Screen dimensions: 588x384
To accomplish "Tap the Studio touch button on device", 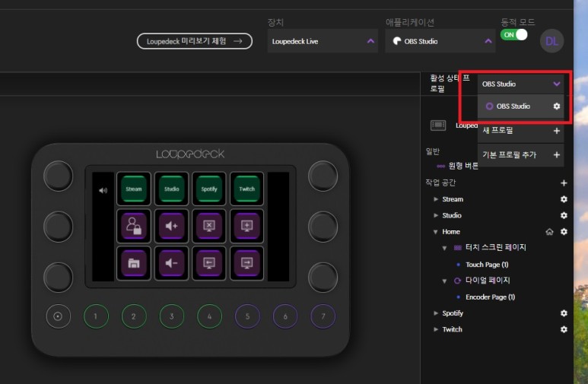I will [x=172, y=189].
